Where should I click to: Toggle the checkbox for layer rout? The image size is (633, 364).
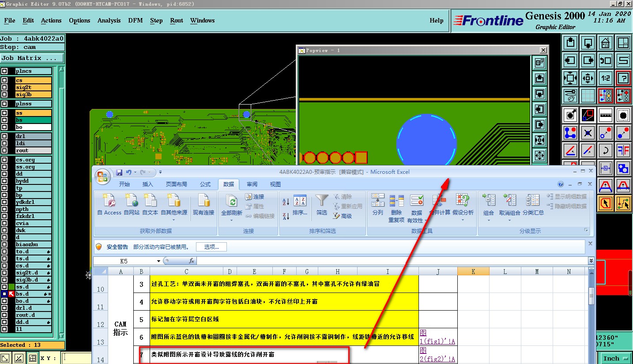4,150
